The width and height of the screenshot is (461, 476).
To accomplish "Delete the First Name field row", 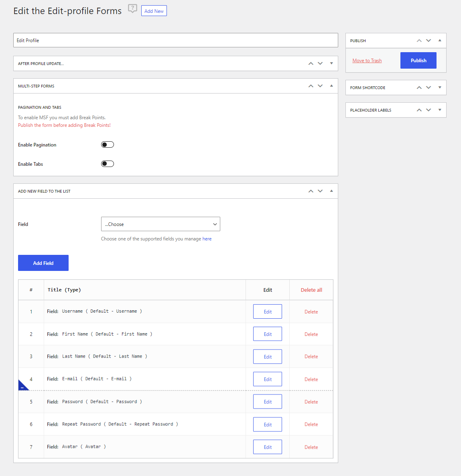I will coord(311,334).
